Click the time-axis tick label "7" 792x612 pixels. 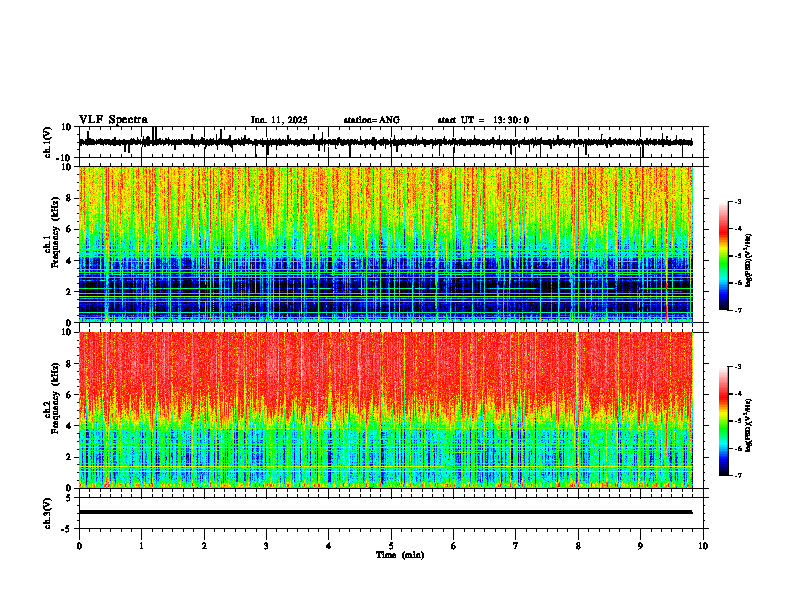click(x=516, y=546)
